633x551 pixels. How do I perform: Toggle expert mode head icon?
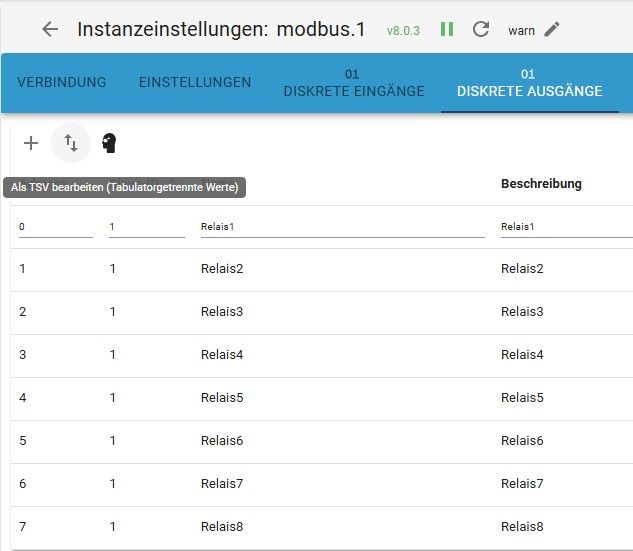click(x=109, y=143)
